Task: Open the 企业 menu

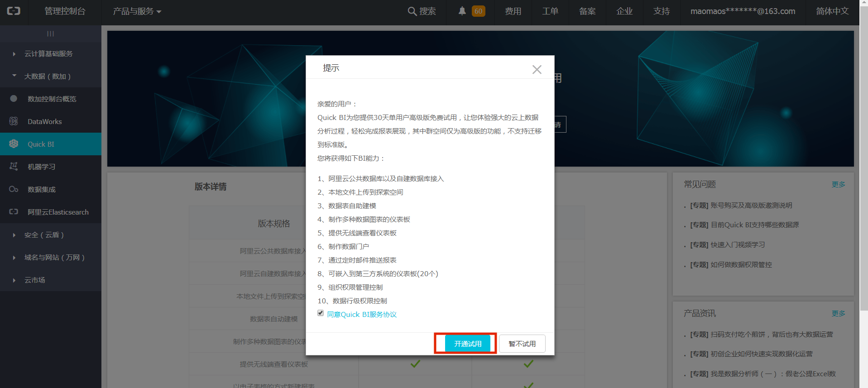Action: click(x=624, y=11)
